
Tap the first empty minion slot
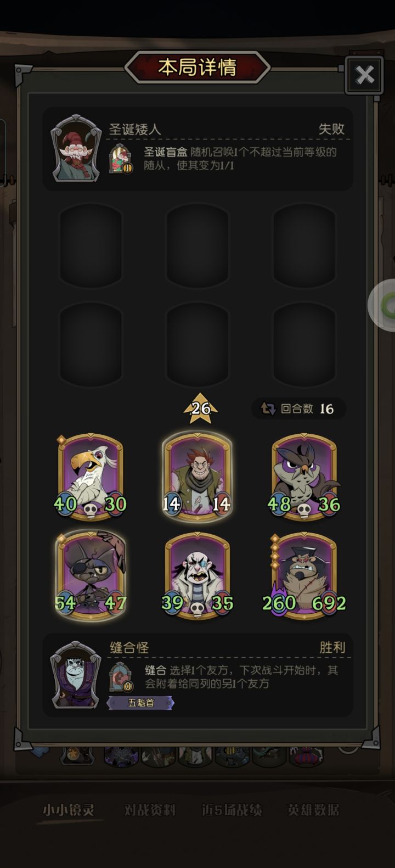point(91,246)
